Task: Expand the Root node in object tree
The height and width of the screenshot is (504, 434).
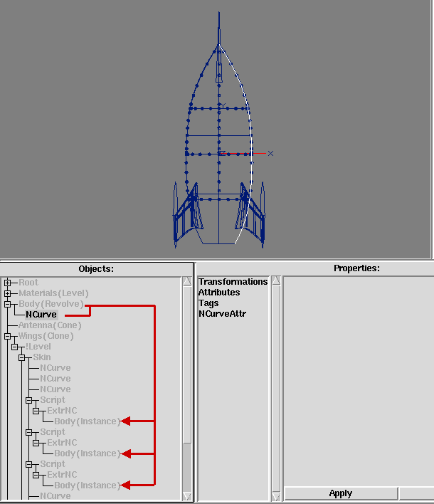Action: 8,283
